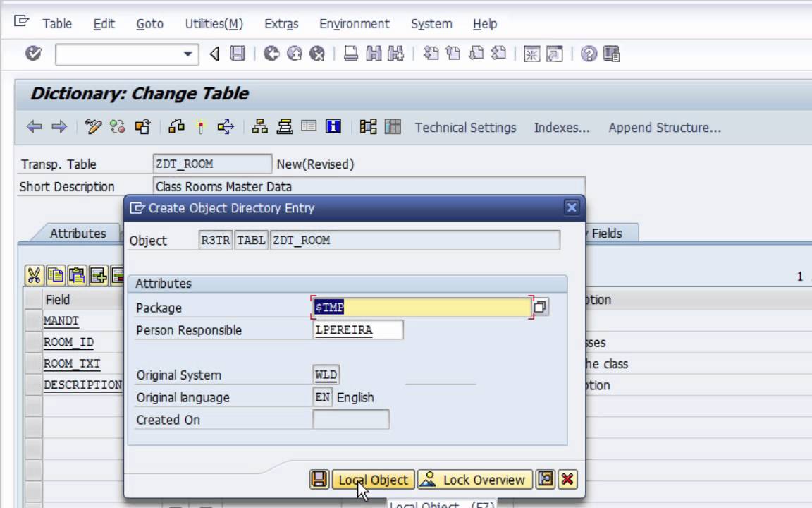Click the Hierarchy Graphic icon

coord(368,126)
